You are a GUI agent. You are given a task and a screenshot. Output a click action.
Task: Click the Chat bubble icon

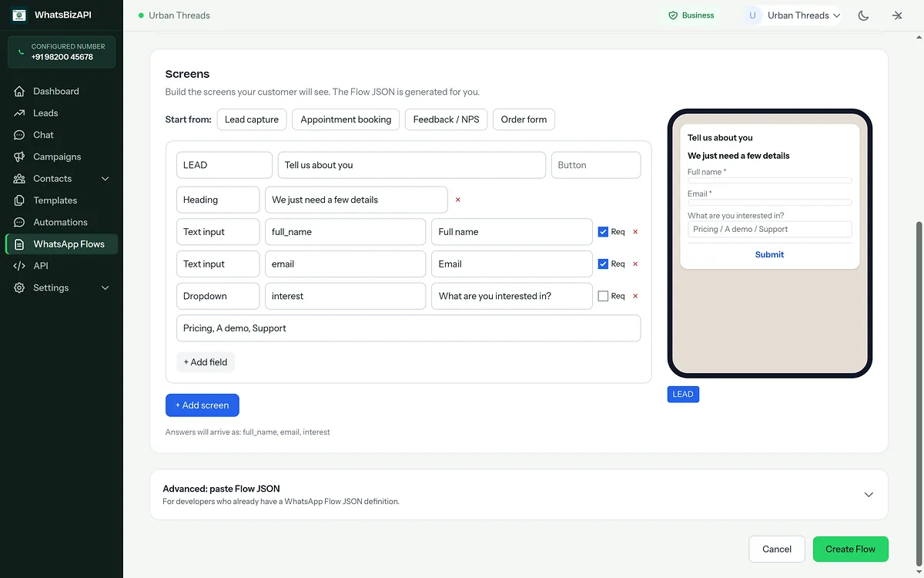(x=19, y=135)
